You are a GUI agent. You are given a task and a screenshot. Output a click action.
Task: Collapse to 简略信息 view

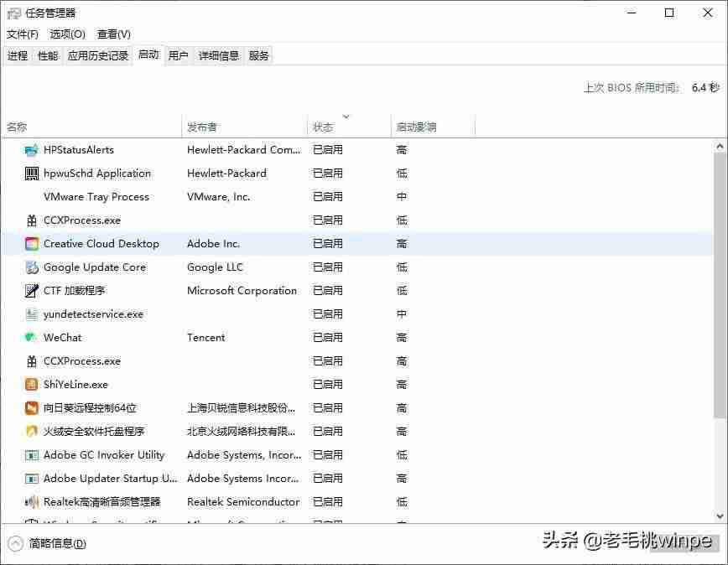47,543
